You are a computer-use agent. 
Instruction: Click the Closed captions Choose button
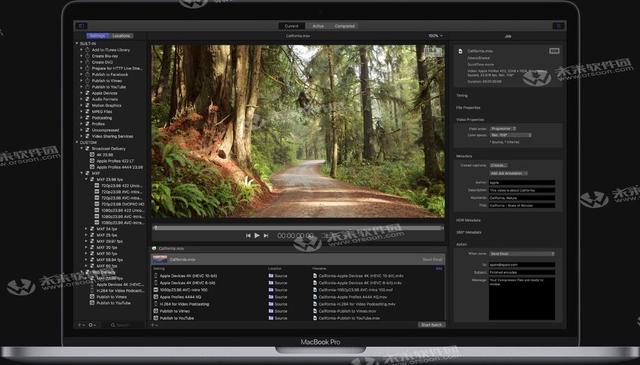(498, 165)
